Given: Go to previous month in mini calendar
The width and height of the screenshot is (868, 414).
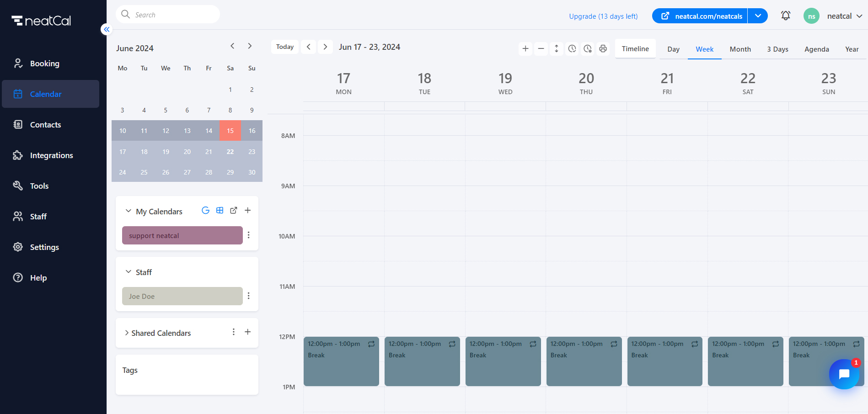Looking at the screenshot, I should point(232,46).
